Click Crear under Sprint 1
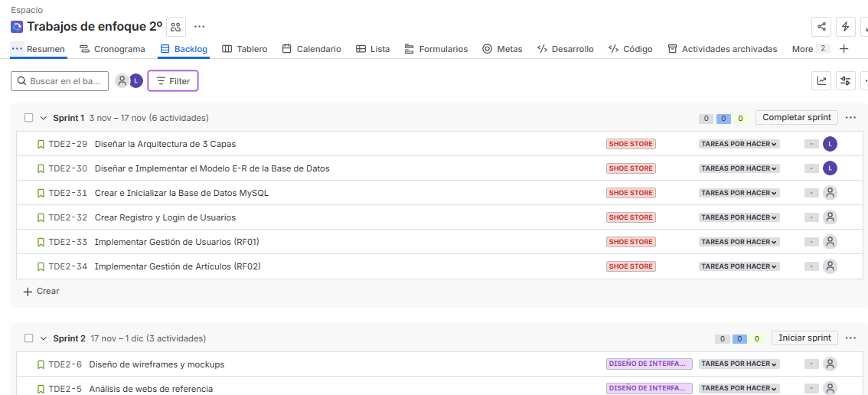The width and height of the screenshot is (868, 395). (41, 291)
